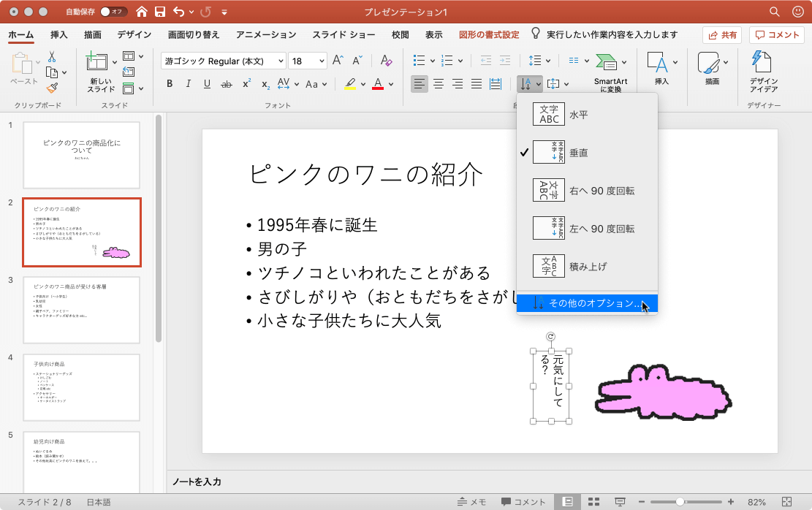Click the Undo arrow icon
The width and height of the screenshot is (812, 510).
pyautogui.click(x=179, y=12)
